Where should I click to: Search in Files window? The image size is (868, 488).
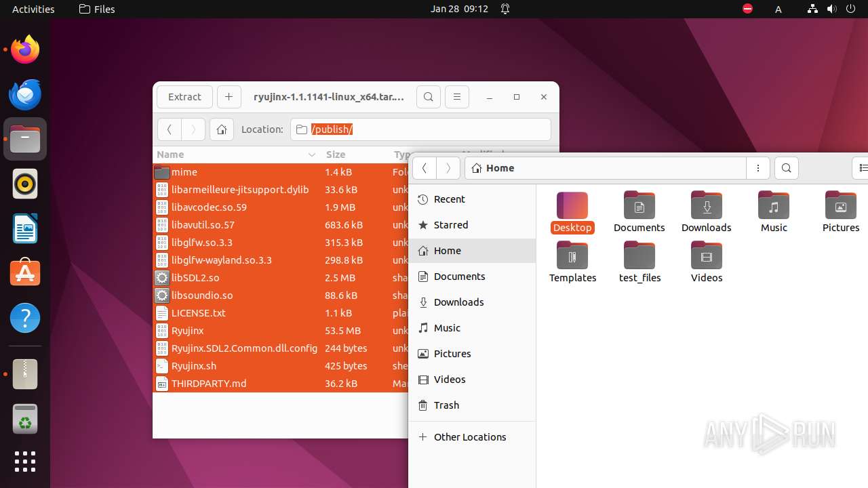tap(786, 168)
